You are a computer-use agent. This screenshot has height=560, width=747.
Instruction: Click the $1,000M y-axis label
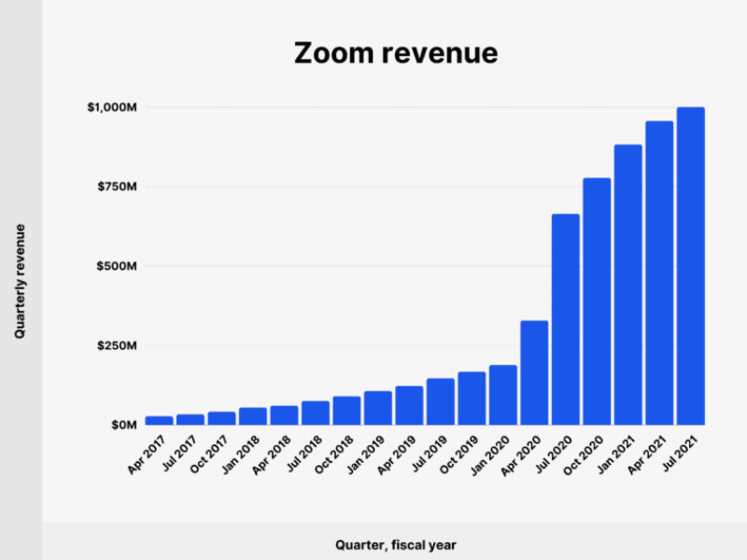(112, 108)
